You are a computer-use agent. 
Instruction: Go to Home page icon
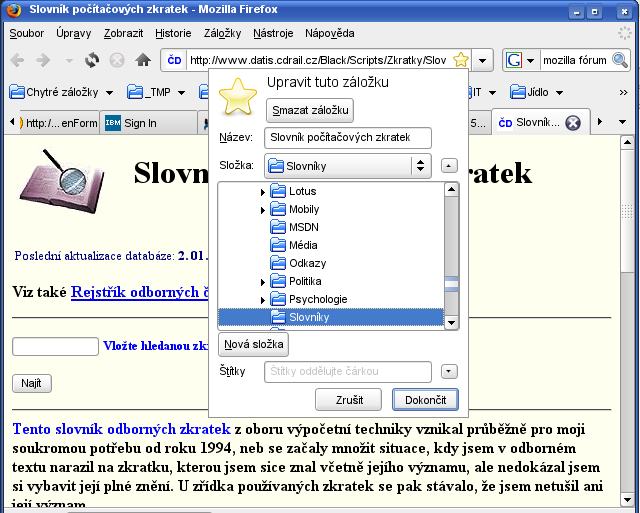[143, 60]
